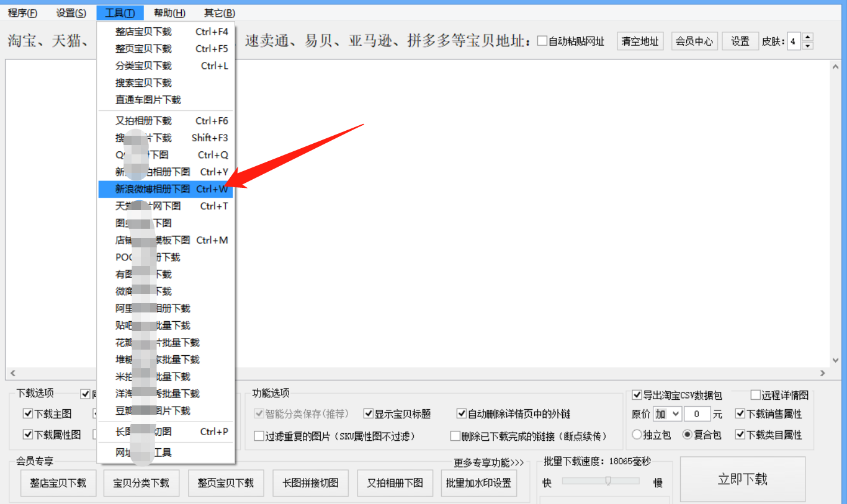
Task: Click the 立即下载 download button
Action: coord(742,478)
